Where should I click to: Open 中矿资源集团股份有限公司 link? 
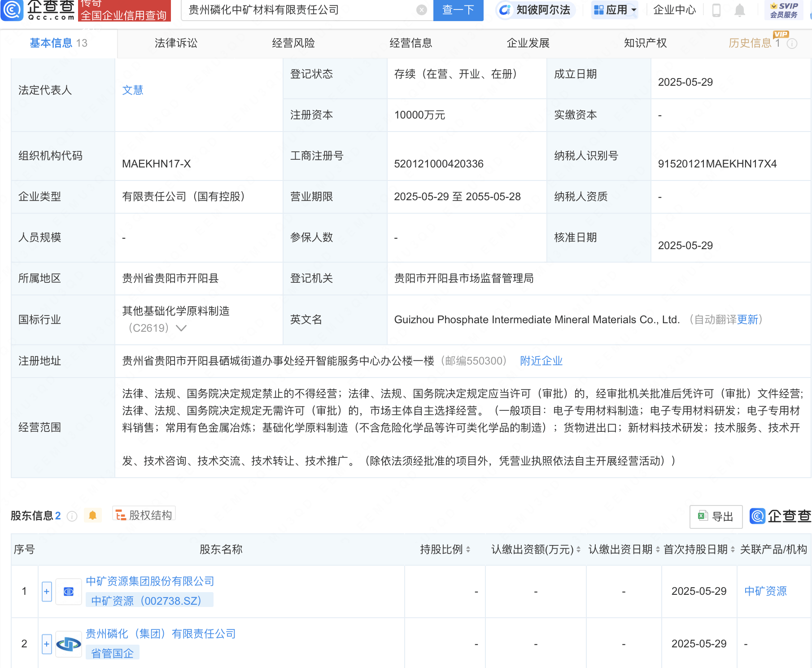tap(150, 581)
